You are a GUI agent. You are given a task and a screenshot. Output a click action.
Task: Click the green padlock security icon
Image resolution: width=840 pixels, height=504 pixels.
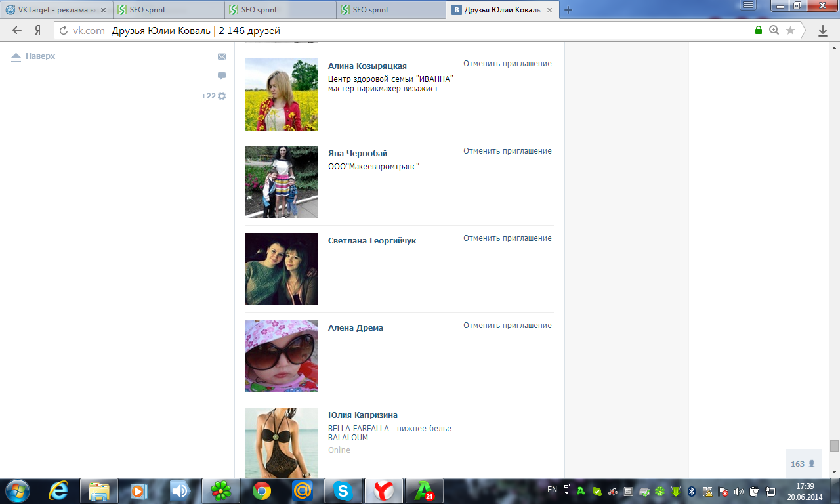[759, 30]
